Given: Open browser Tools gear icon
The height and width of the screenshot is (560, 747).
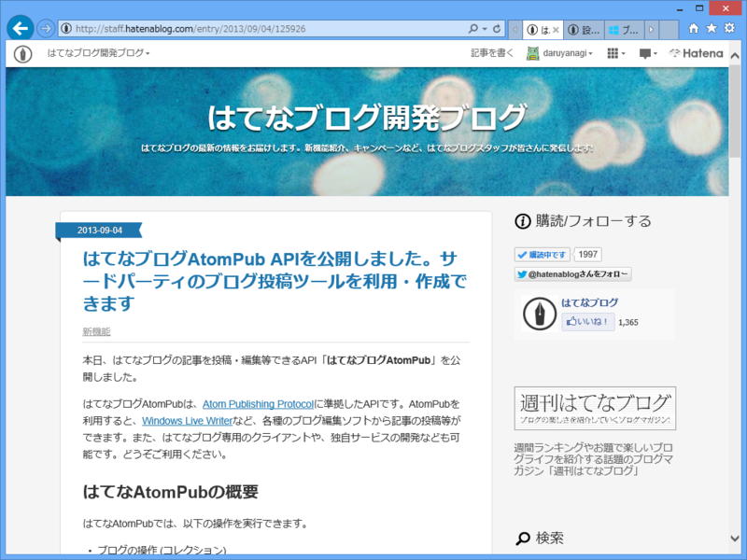Looking at the screenshot, I should click(x=729, y=28).
